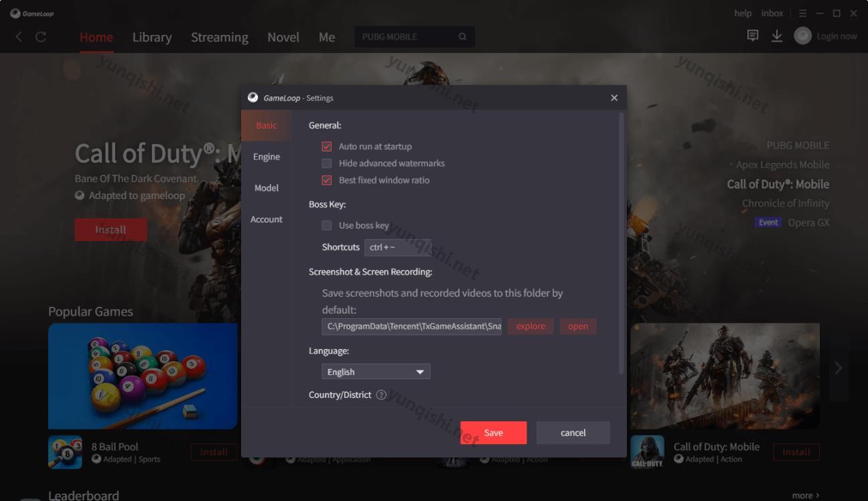The height and width of the screenshot is (501, 868).
Task: Click the magnifier icon in the search box
Action: click(x=462, y=37)
